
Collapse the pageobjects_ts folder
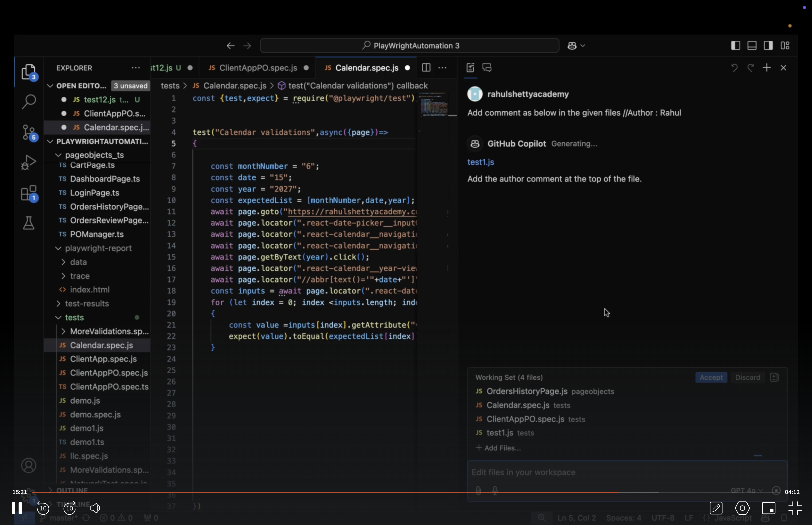click(x=58, y=155)
